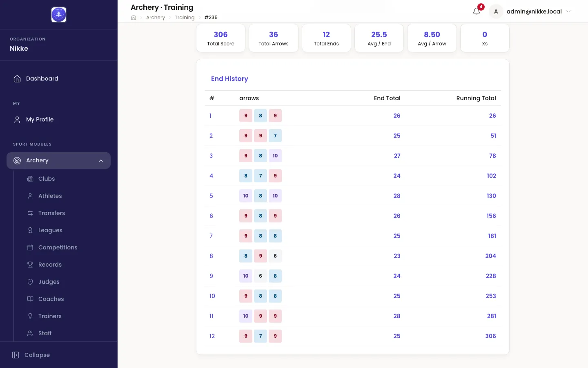
Task: Click the Collapse sidebar panel icon
Action: coord(16,355)
